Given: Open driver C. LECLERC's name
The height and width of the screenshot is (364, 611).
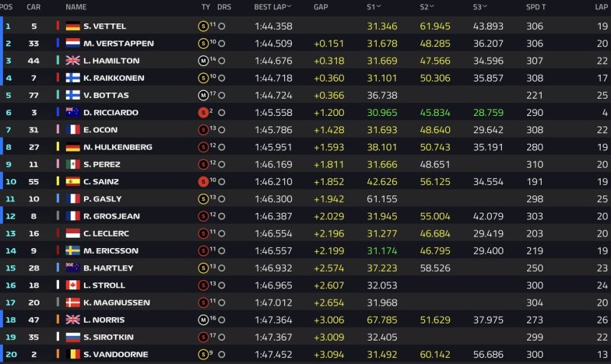Looking at the screenshot, I should click(x=107, y=233).
